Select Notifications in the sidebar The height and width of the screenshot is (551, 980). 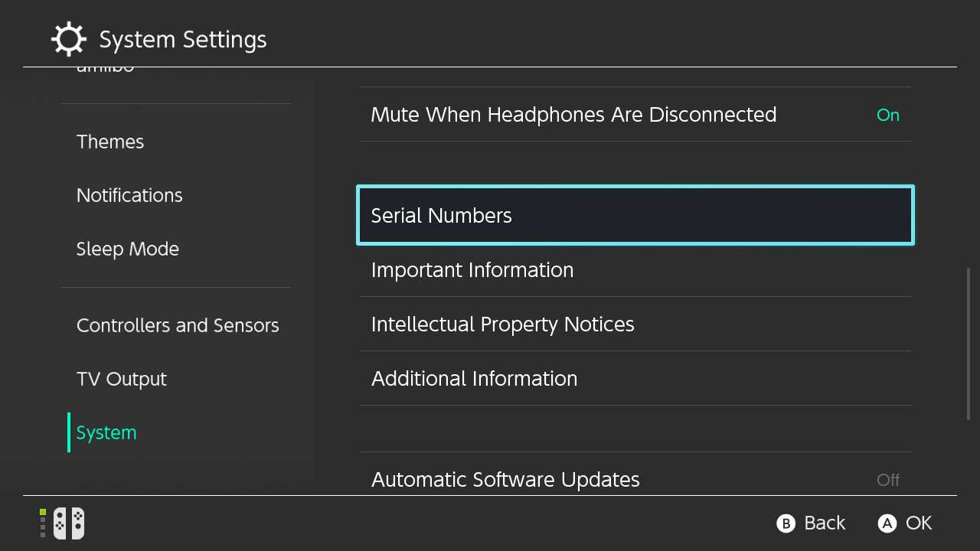click(129, 195)
